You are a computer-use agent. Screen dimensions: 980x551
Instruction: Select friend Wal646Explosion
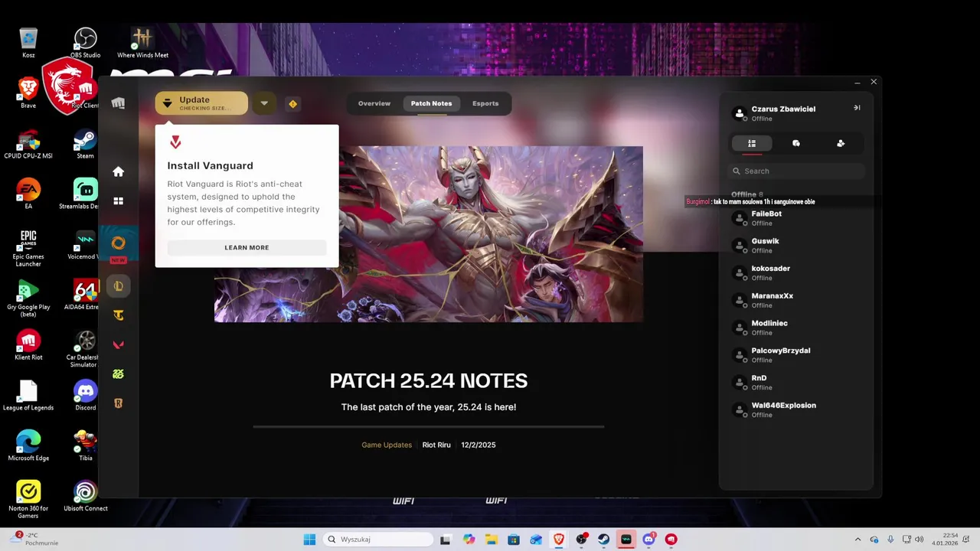pyautogui.click(x=796, y=410)
